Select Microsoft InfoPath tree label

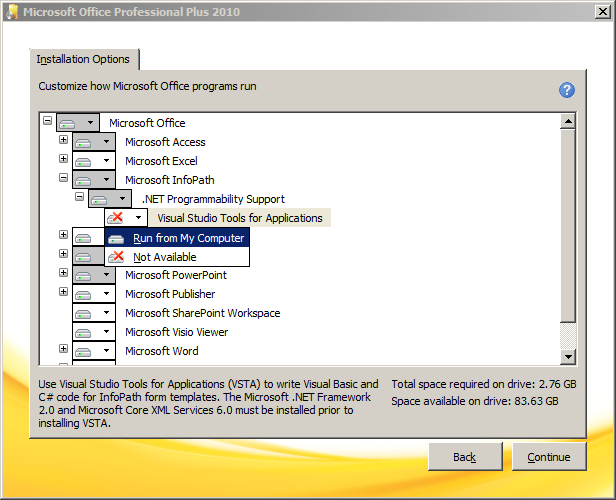[170, 180]
